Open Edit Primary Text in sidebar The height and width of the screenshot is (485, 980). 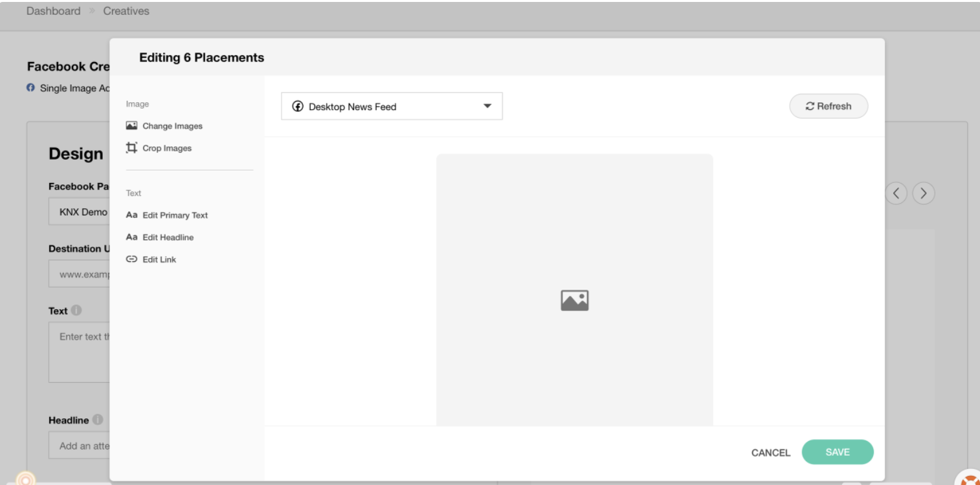[167, 215]
